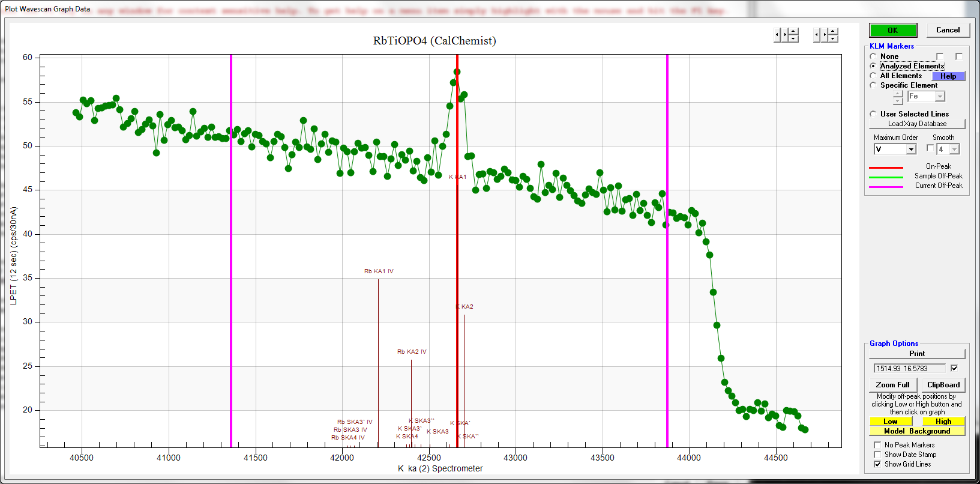Expand the Smooth value dropdown

[x=954, y=150]
